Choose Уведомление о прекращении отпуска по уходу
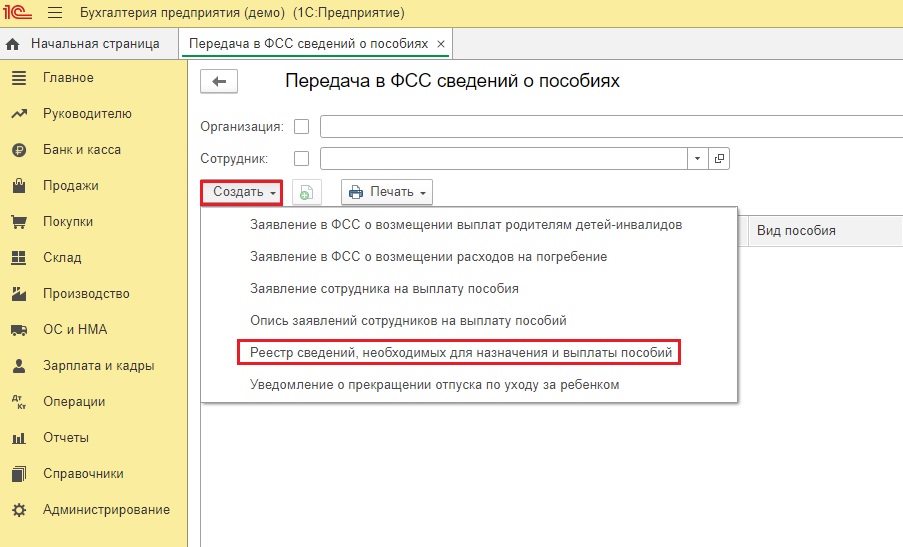The width and height of the screenshot is (903, 547). [x=435, y=385]
